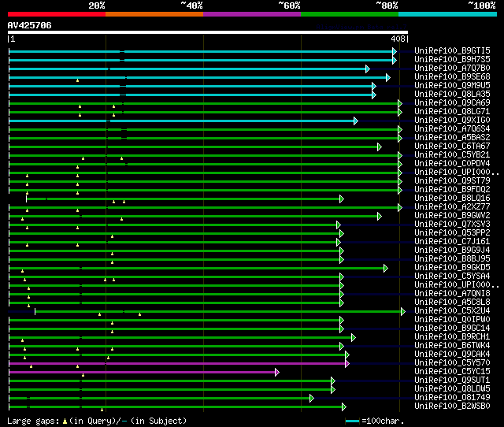Viewport: 504px width, 427px height.
Task: Click the yellow gap marker under the B2WSB0 bar
Action: [x=102, y=410]
